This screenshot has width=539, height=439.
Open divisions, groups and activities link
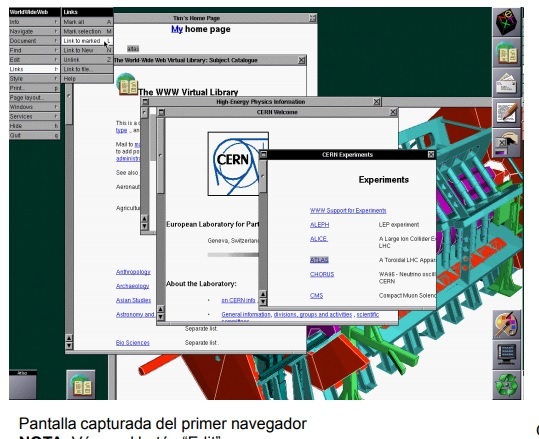point(313,315)
